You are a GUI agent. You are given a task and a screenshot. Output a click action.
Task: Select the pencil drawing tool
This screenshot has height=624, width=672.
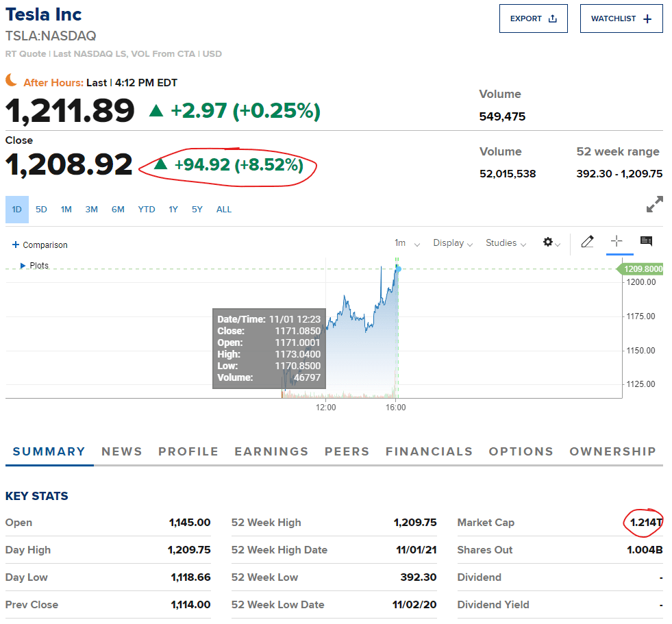[x=587, y=242]
